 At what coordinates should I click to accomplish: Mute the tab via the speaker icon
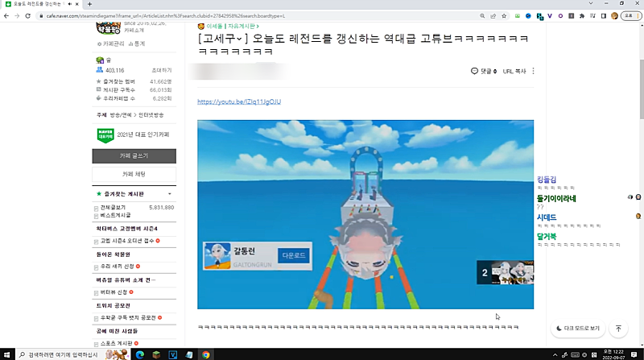click(x=70, y=4)
